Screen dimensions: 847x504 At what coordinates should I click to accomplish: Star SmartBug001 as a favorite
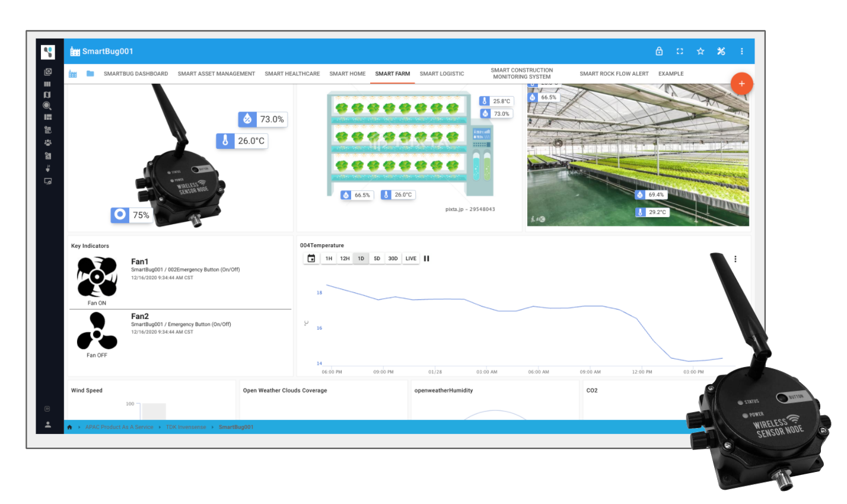(700, 52)
